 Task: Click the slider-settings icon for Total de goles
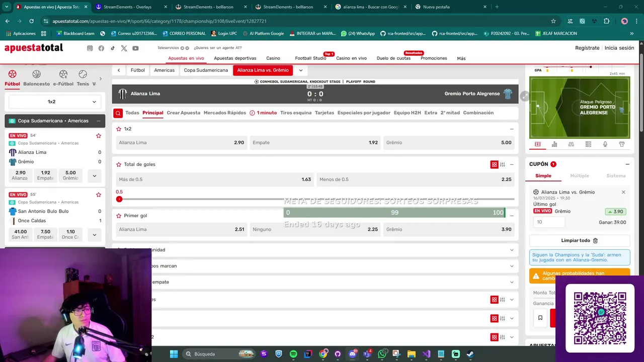(503, 164)
